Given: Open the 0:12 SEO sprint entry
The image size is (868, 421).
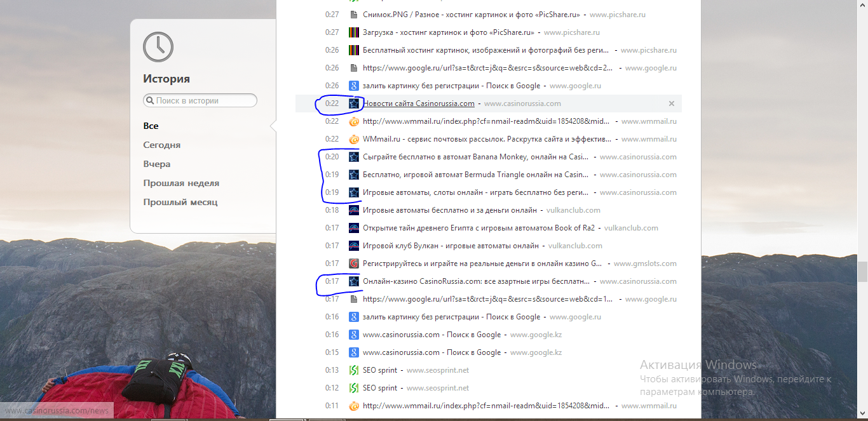Looking at the screenshot, I should tap(380, 388).
